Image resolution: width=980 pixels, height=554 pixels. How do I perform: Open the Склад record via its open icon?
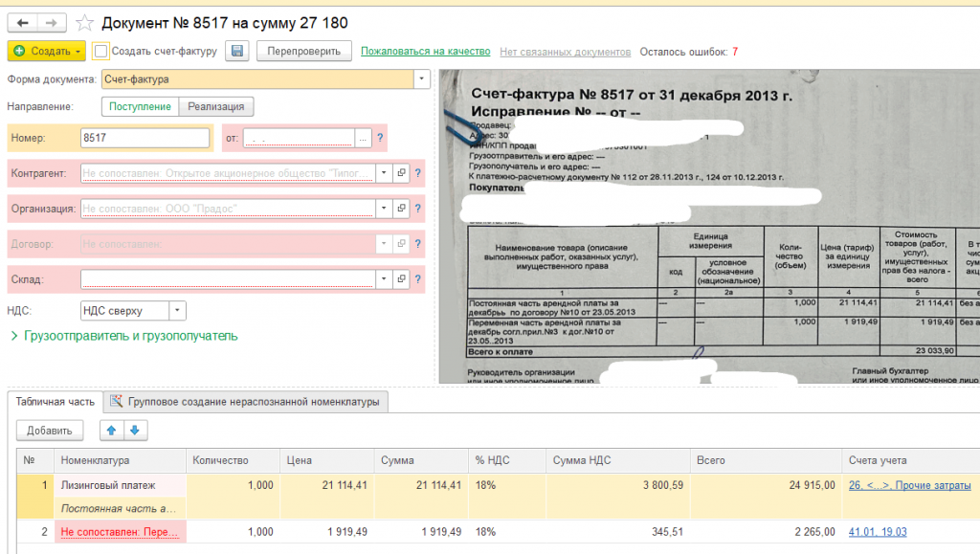point(401,279)
